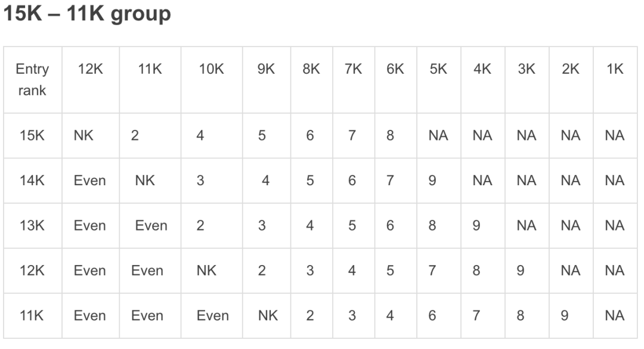Select the 15K entry rank row label
Viewport: 644px width, 349px height.
[32, 135]
